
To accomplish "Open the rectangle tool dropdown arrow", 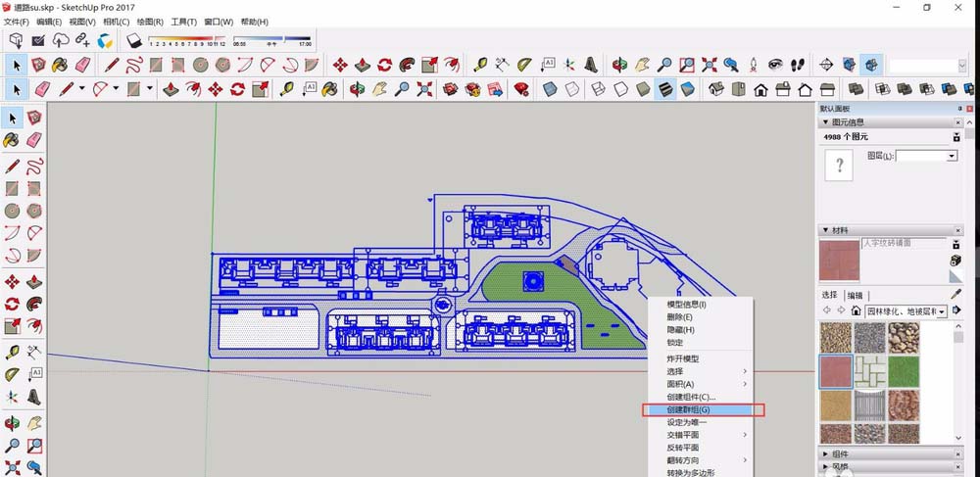I will point(149,89).
